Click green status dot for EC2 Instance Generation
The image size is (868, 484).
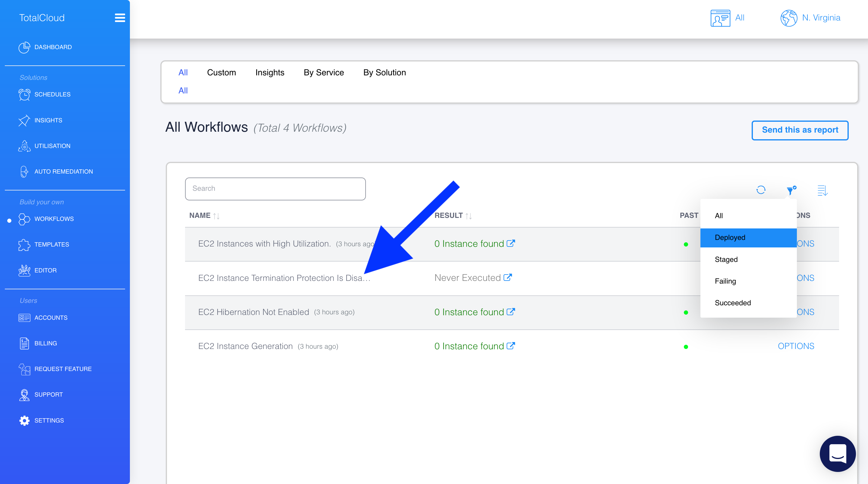tap(686, 347)
